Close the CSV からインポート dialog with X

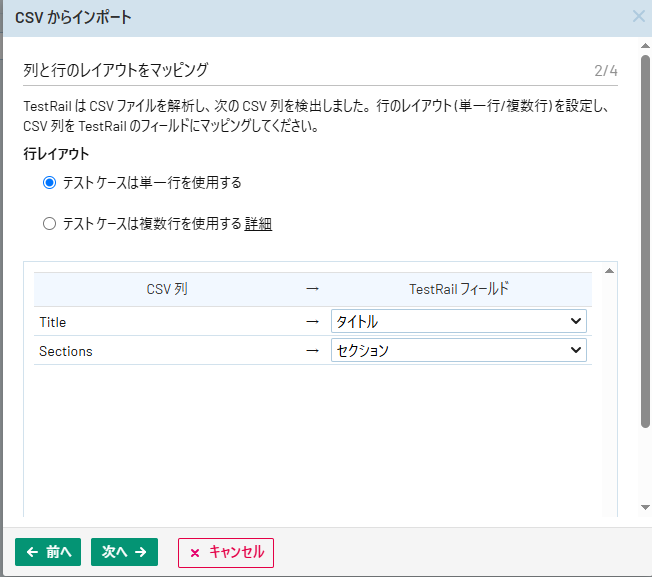click(639, 16)
